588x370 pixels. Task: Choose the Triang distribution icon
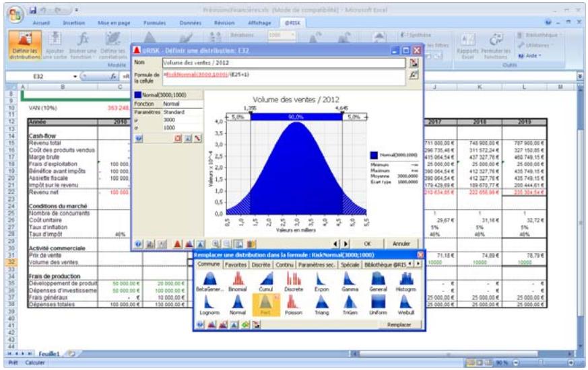pyautogui.click(x=321, y=304)
